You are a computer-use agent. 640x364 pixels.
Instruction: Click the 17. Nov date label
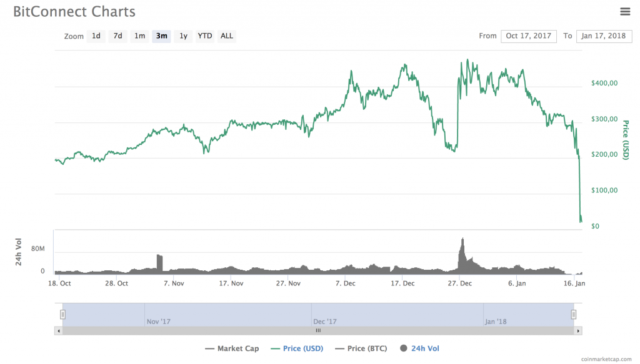pos(231,283)
